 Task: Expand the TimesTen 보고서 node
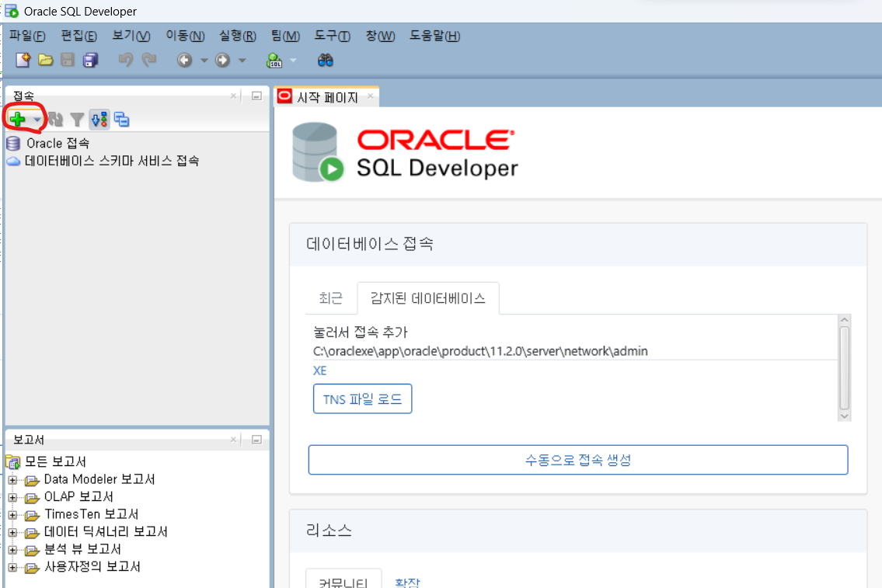click(x=13, y=515)
